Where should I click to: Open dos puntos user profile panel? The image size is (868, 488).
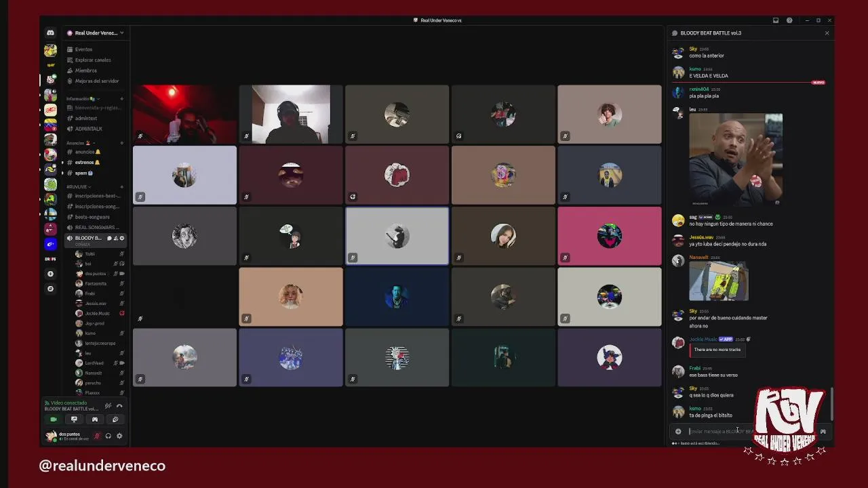67,436
